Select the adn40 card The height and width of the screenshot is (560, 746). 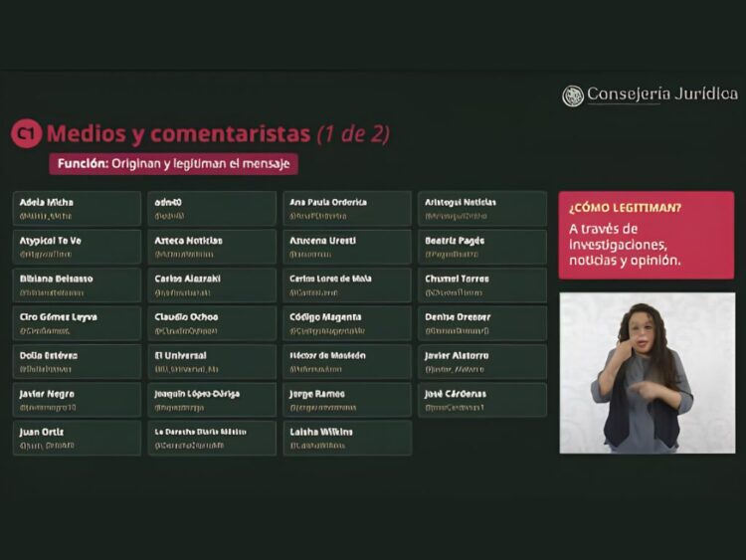(212, 209)
